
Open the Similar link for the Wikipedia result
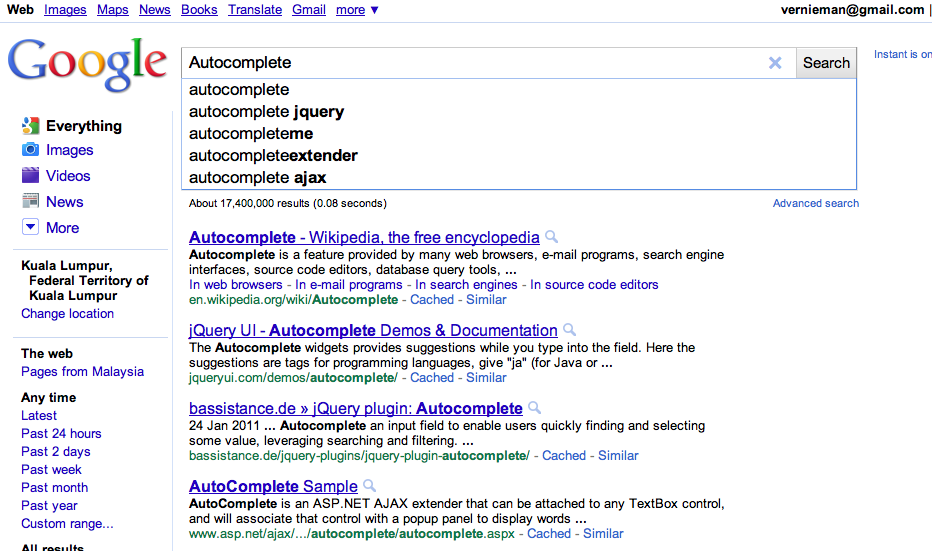[486, 300]
